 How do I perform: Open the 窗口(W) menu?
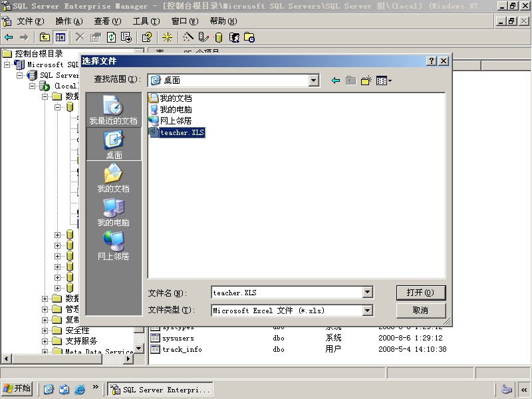(x=185, y=21)
